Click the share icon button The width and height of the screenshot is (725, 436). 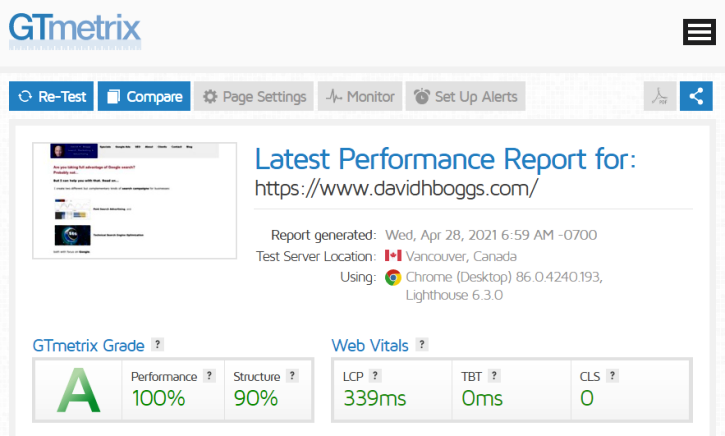tap(696, 96)
